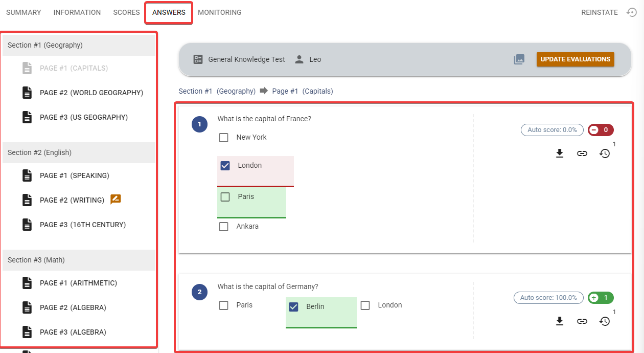
Task: Tick the London checkbox in question 2
Action: point(365,305)
